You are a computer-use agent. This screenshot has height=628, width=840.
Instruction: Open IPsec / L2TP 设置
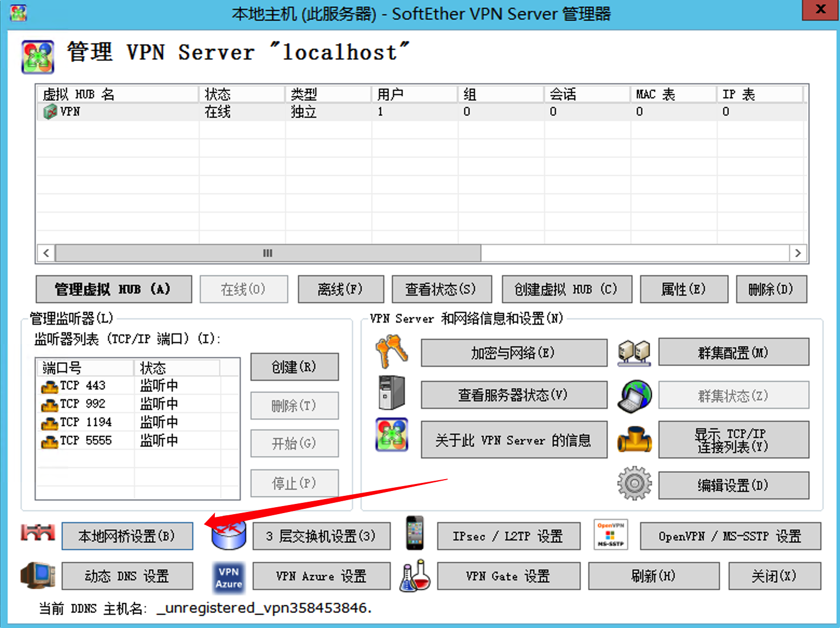pyautogui.click(x=509, y=536)
